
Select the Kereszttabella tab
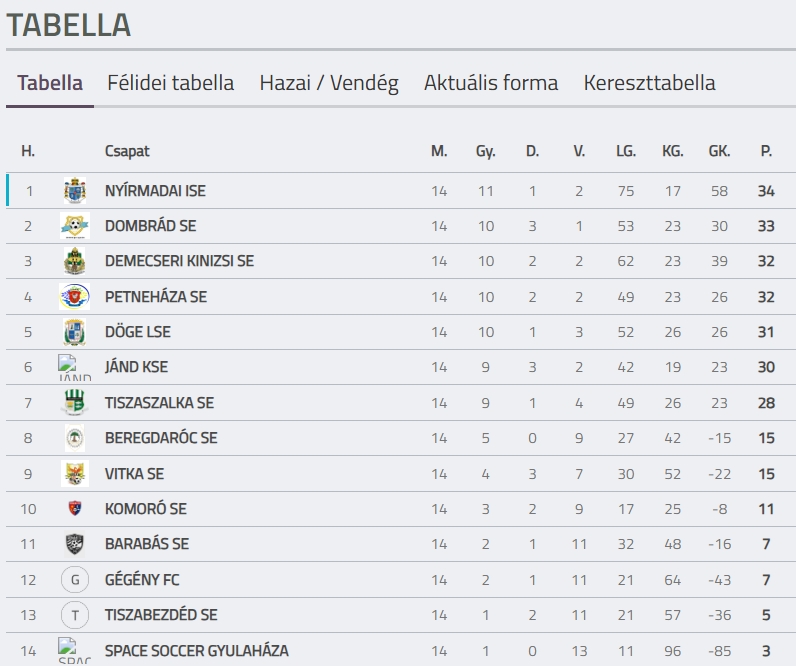(650, 83)
